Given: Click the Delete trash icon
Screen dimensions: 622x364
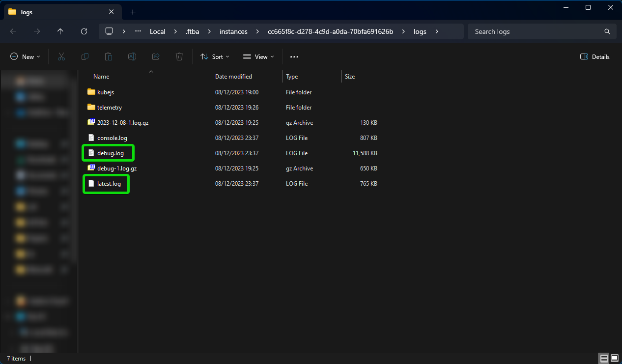Looking at the screenshot, I should click(179, 57).
